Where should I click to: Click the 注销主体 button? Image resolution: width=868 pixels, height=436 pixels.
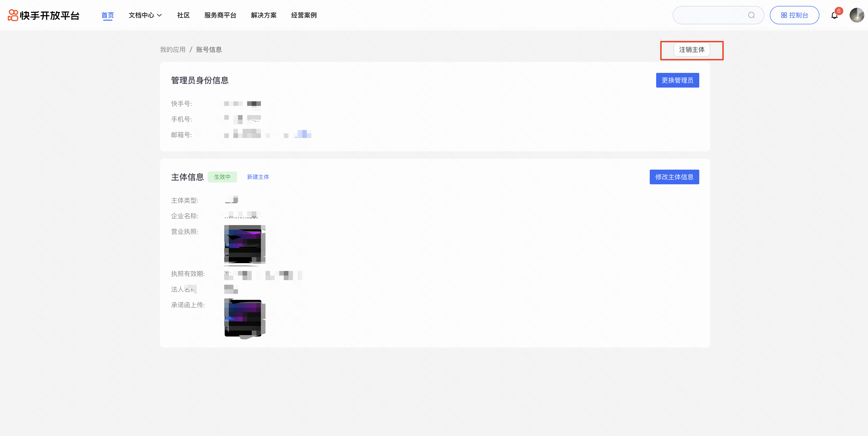point(691,50)
